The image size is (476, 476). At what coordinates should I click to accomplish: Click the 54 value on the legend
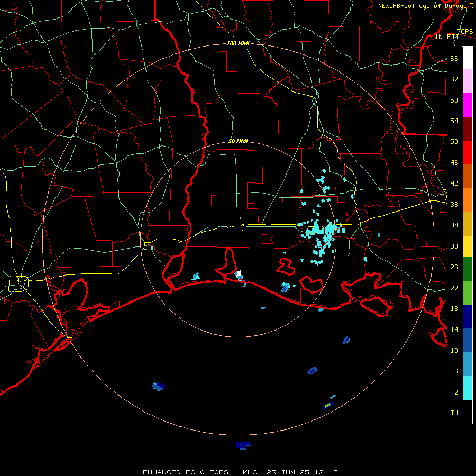[454, 121]
